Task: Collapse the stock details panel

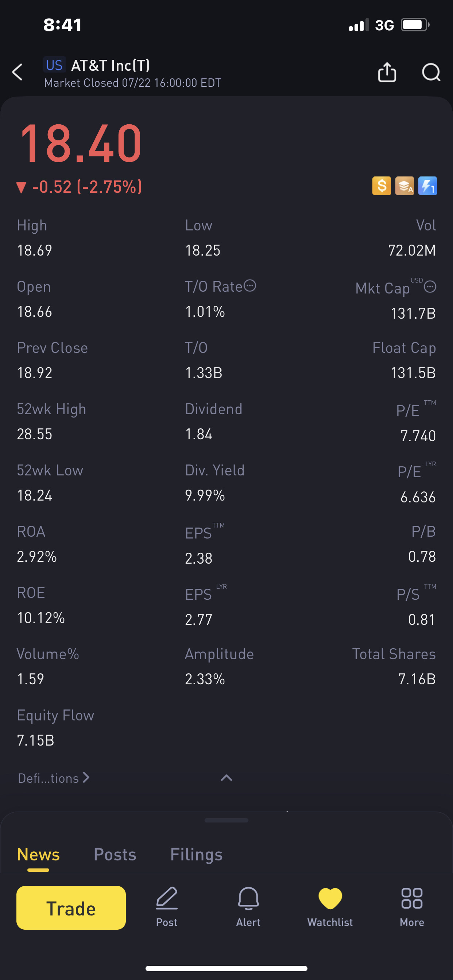Action: pyautogui.click(x=226, y=778)
